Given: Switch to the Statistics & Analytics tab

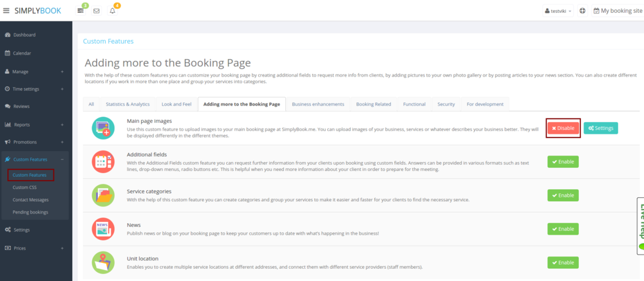Looking at the screenshot, I should pos(127,104).
